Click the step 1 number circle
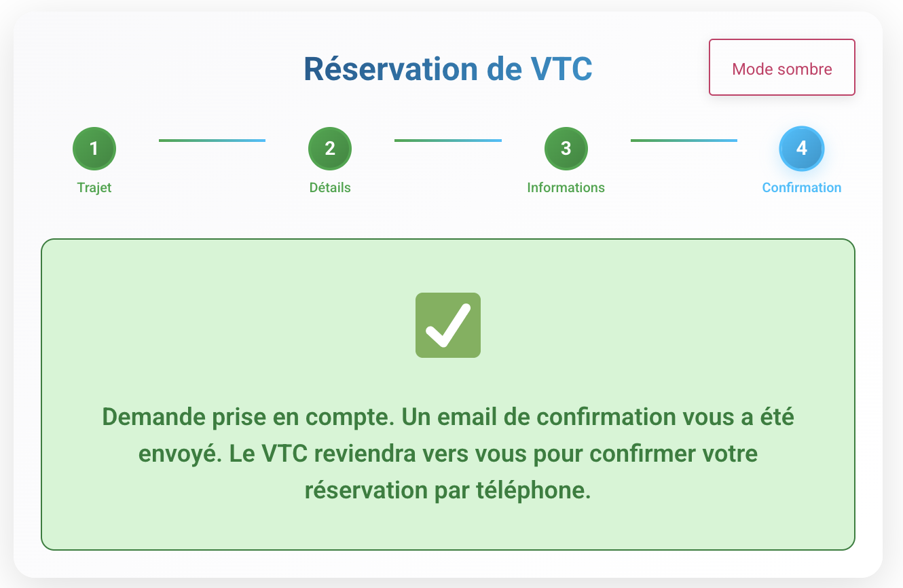 click(94, 148)
